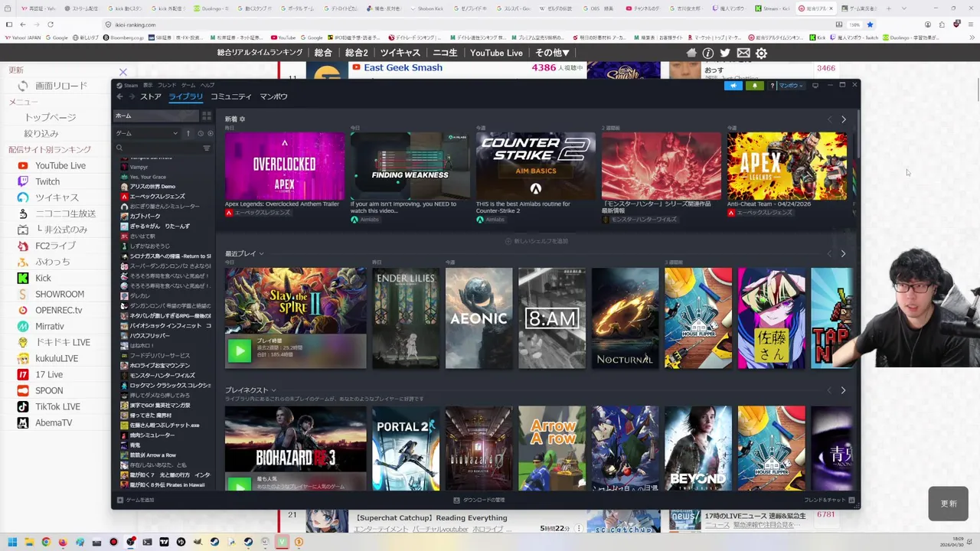Viewport: 980px width, 551px height.
Task: Open the PORTAL 2 game cover
Action: tap(406, 448)
